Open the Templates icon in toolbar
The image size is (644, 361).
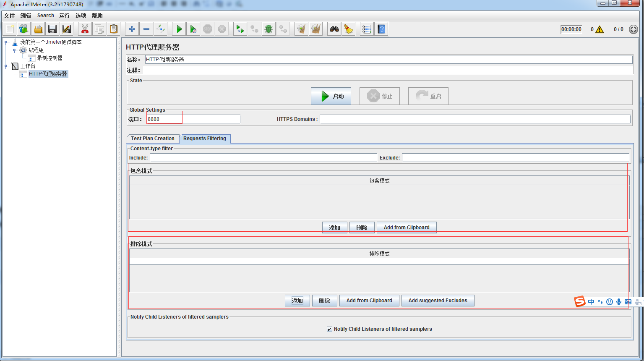pyautogui.click(x=24, y=29)
